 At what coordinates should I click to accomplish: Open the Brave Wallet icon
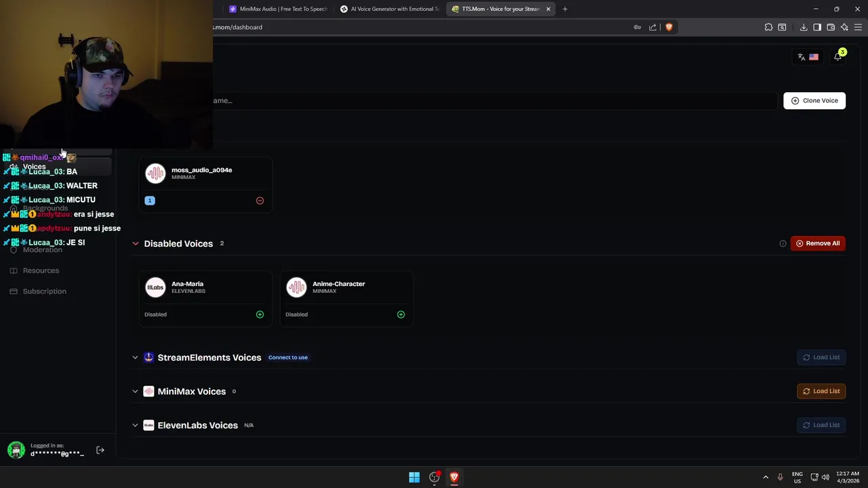pyautogui.click(x=831, y=27)
